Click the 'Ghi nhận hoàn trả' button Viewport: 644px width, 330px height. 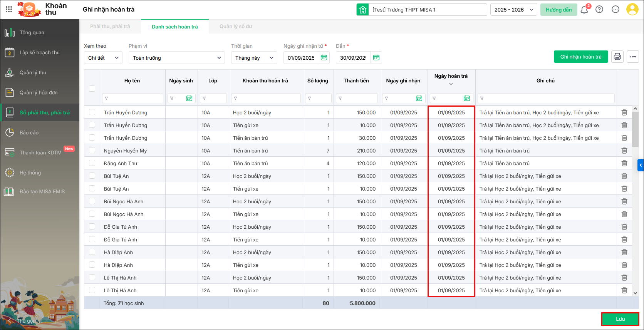click(x=580, y=57)
